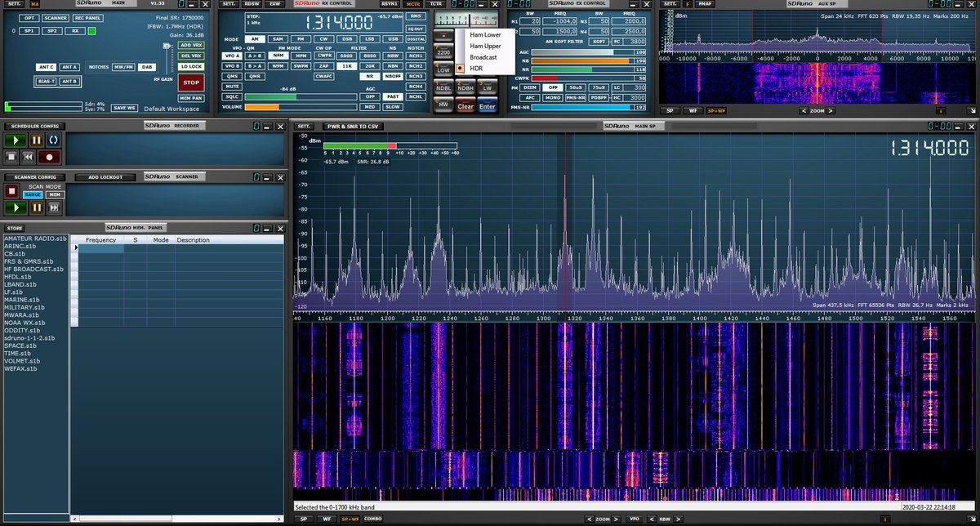
Task: Increase RBW with the right arrow in Main SP
Action: (x=678, y=519)
